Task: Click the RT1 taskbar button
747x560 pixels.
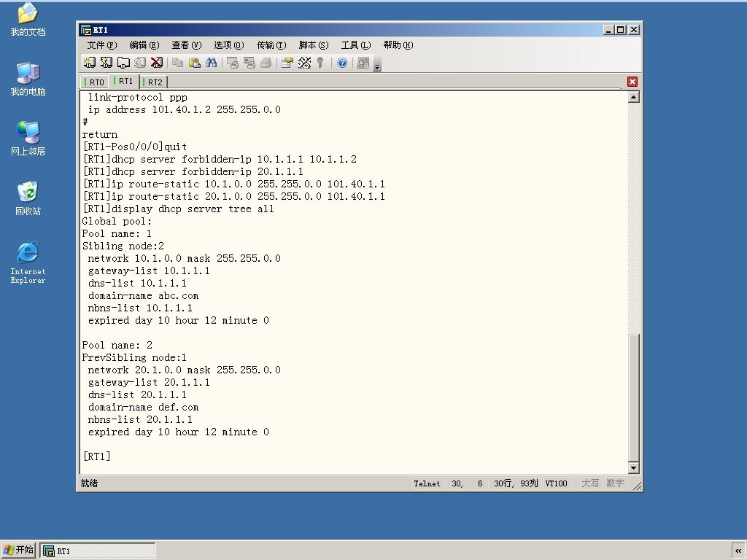Action: click(98, 551)
